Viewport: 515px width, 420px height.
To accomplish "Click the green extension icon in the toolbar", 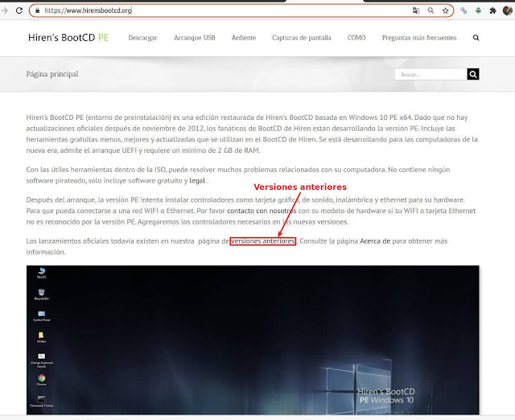I will [478, 10].
